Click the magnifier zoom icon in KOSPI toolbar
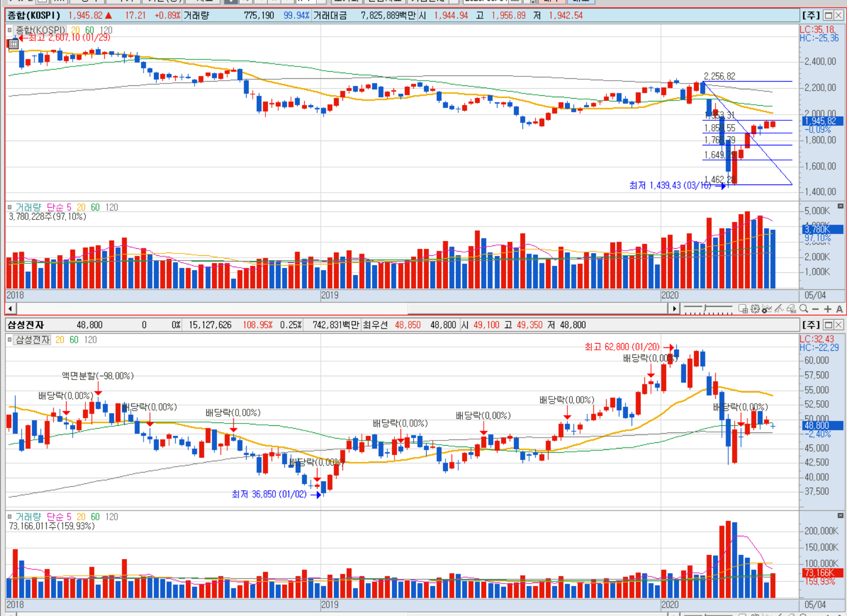This screenshot has height=616, width=847. coord(804,309)
